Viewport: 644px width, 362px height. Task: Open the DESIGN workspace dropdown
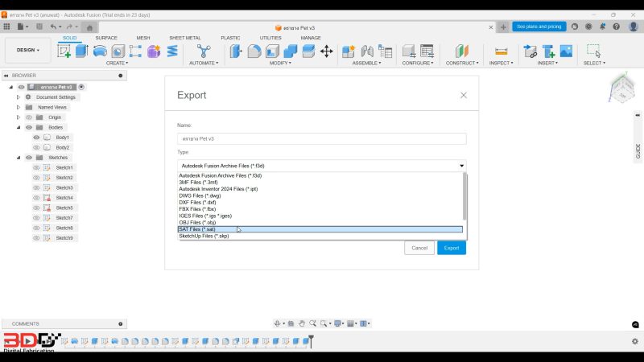(x=28, y=50)
